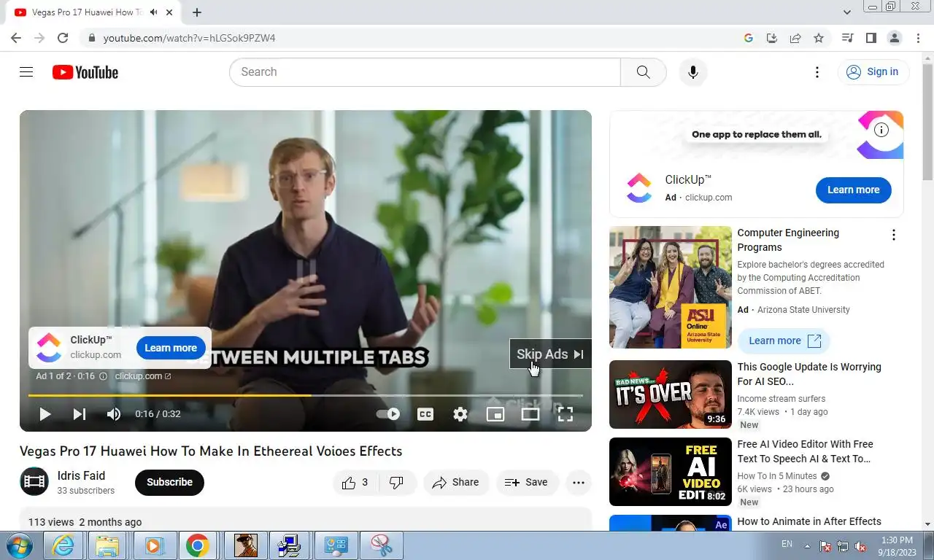
Task: Open 'This Google Update Is Worrying' title
Action: [x=809, y=374]
